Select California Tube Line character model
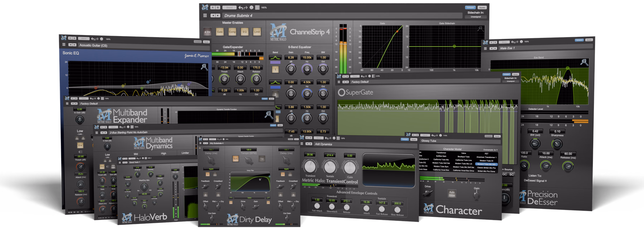The height and width of the screenshot is (230, 644). click(x=463, y=160)
